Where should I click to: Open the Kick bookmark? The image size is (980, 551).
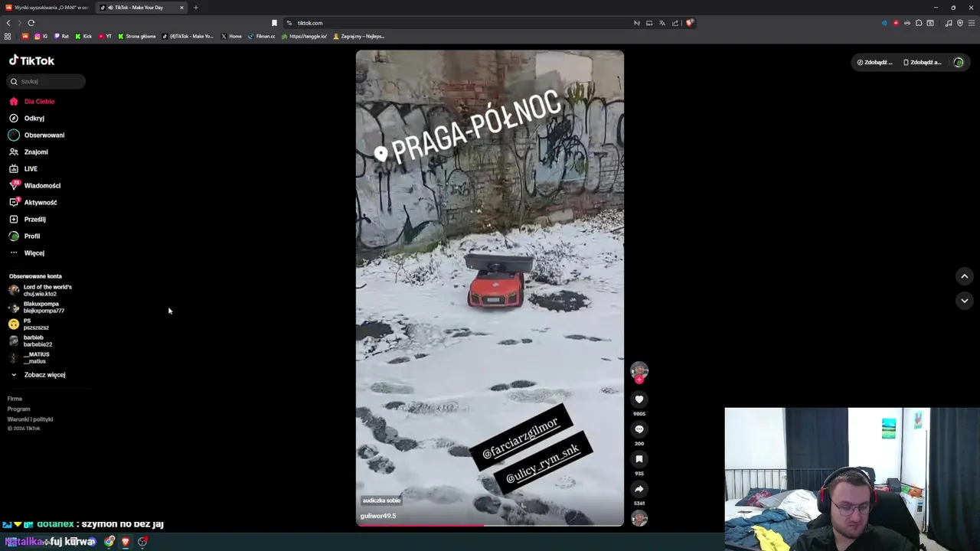pyautogui.click(x=83, y=36)
